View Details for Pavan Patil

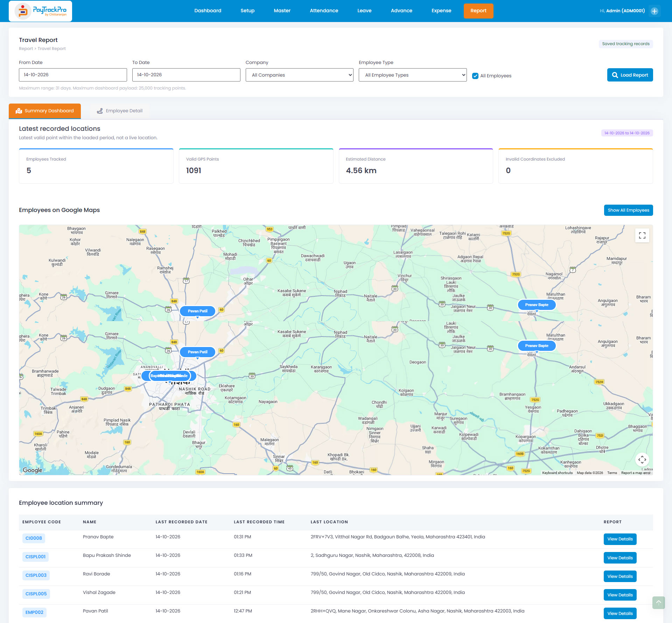point(620,614)
